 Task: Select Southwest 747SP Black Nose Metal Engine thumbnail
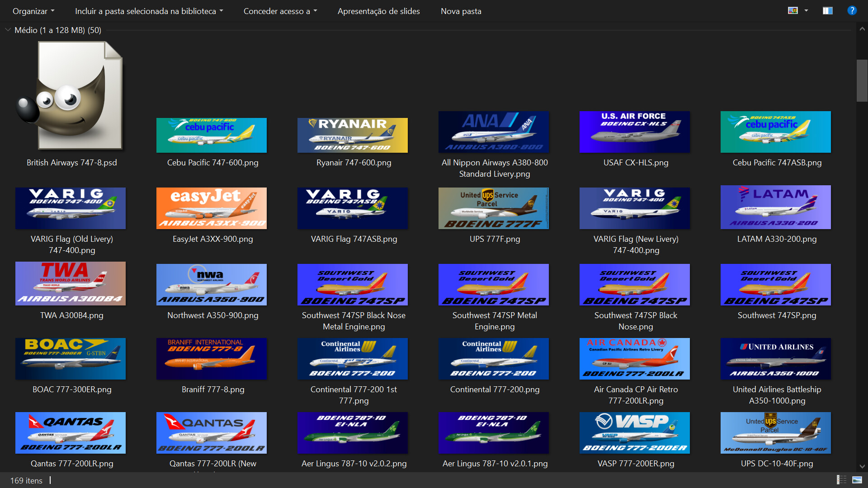click(x=353, y=285)
